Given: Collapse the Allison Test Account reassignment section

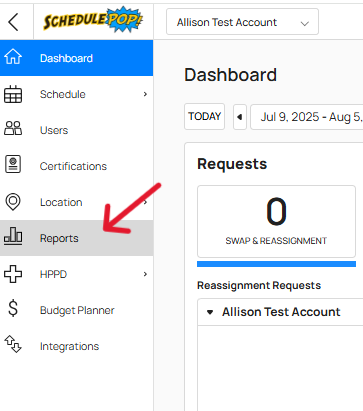Looking at the screenshot, I should [x=210, y=312].
